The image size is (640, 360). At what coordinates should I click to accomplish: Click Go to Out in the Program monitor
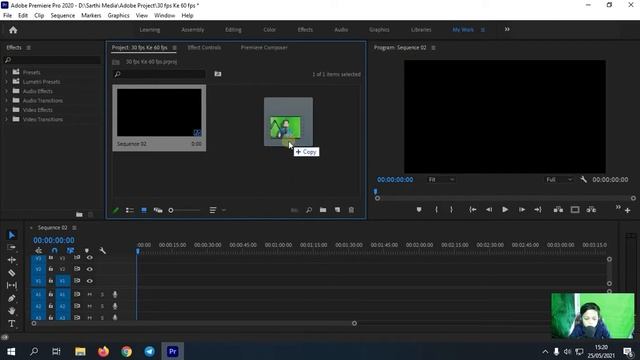point(538,209)
